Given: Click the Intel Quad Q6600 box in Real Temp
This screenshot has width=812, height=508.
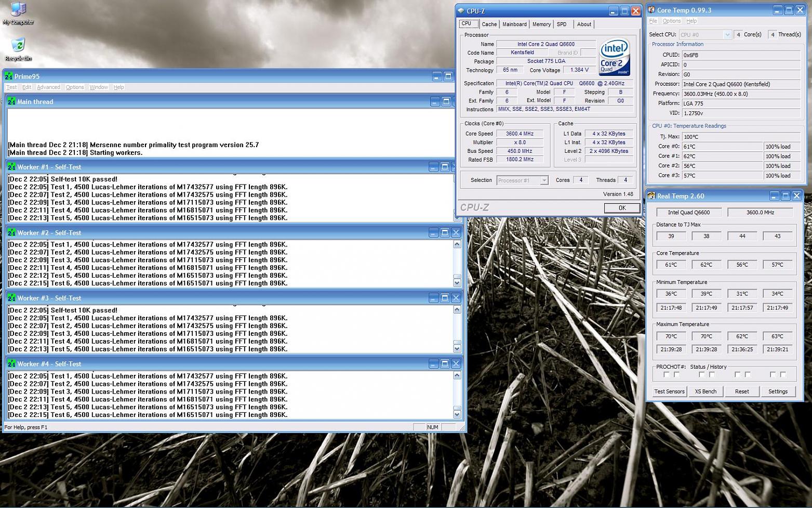Looking at the screenshot, I should point(689,213).
